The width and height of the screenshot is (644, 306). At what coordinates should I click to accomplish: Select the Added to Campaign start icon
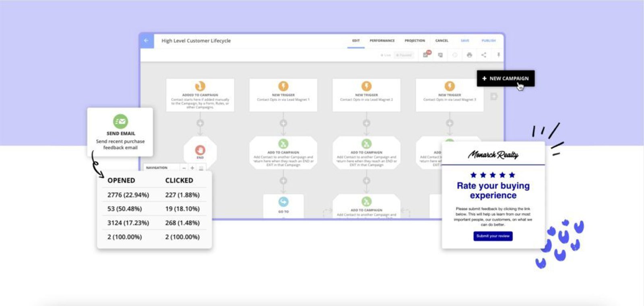(200, 86)
